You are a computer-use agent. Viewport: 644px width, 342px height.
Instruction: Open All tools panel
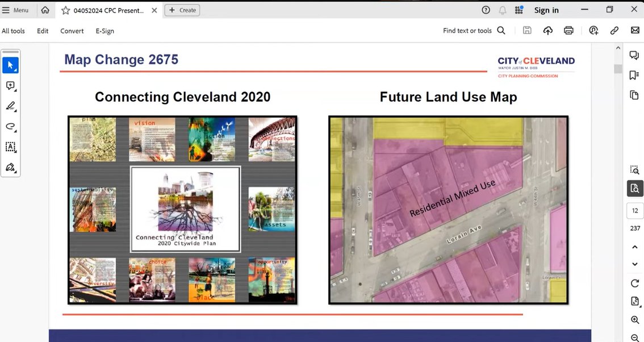(13, 31)
